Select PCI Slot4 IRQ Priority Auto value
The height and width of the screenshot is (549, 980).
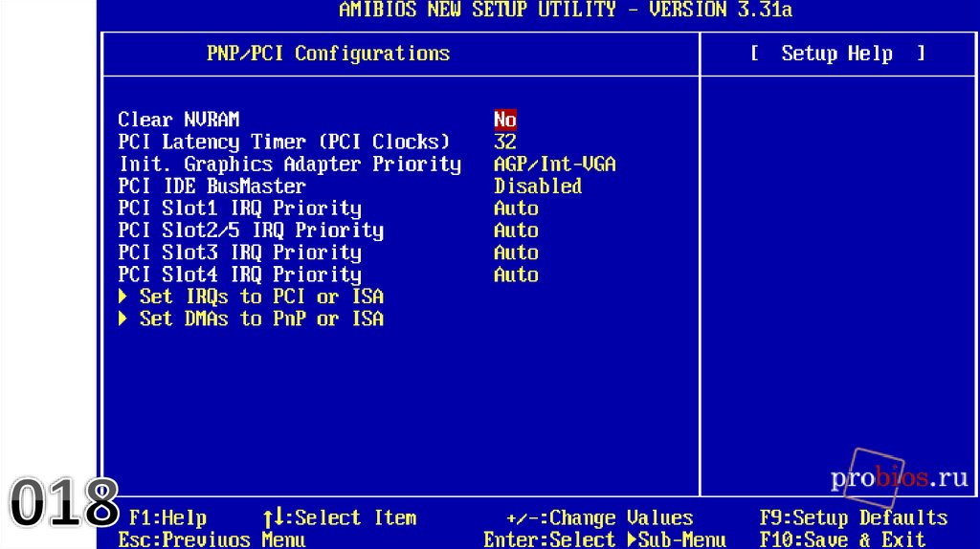point(516,274)
